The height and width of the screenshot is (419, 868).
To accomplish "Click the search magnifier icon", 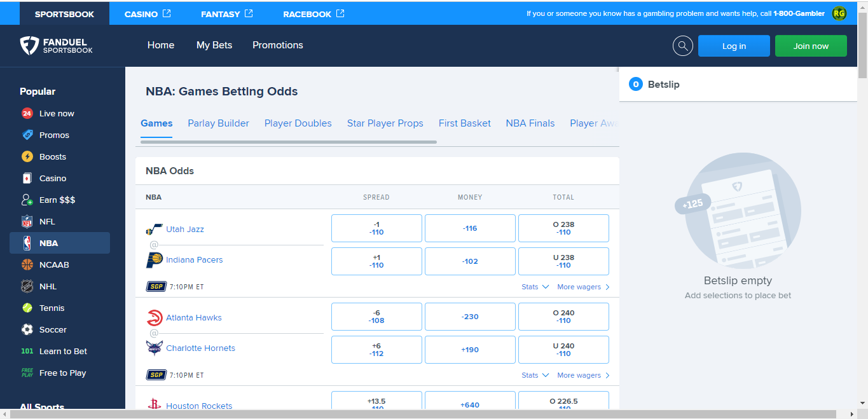I will tap(683, 46).
